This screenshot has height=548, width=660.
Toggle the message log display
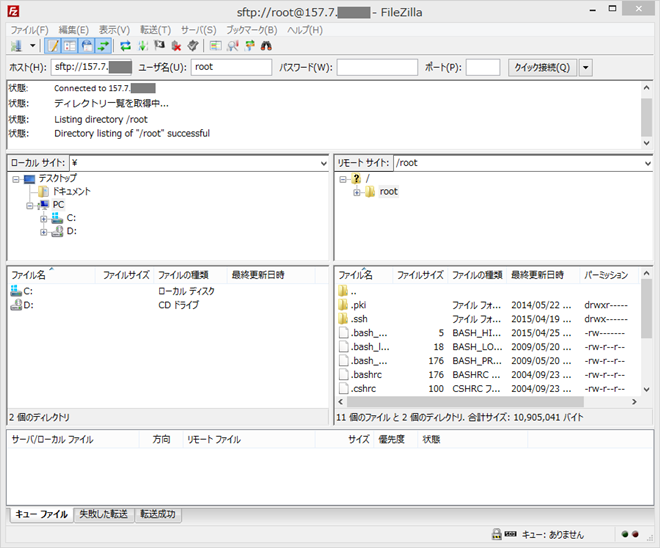tap(53, 45)
